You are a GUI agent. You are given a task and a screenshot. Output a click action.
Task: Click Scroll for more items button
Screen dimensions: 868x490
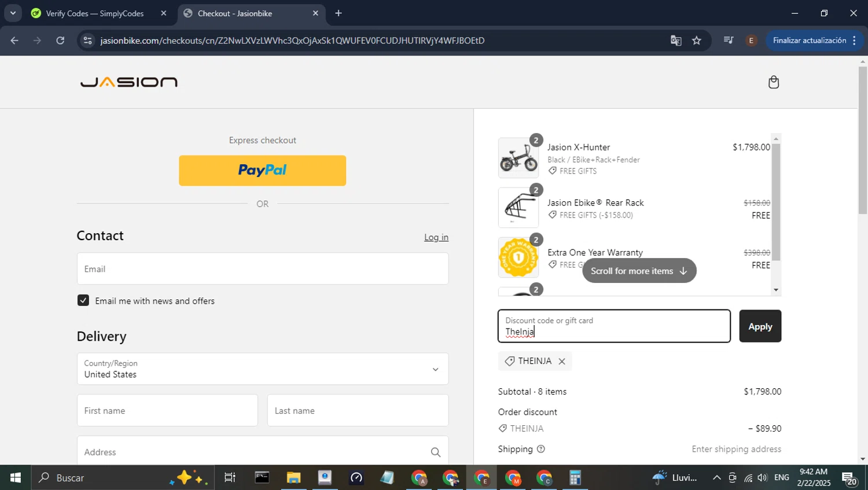(639, 271)
